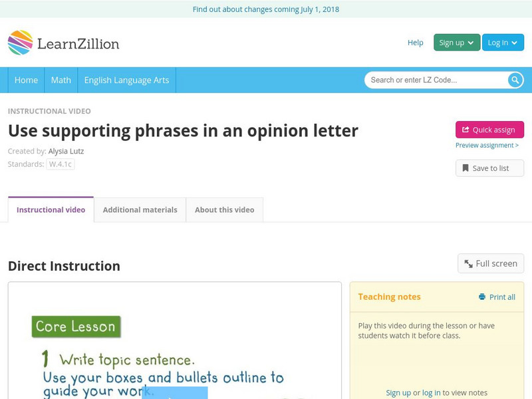Image resolution: width=532 pixels, height=399 pixels.
Task: Click the Quick assign share icon
Action: pos(465,130)
